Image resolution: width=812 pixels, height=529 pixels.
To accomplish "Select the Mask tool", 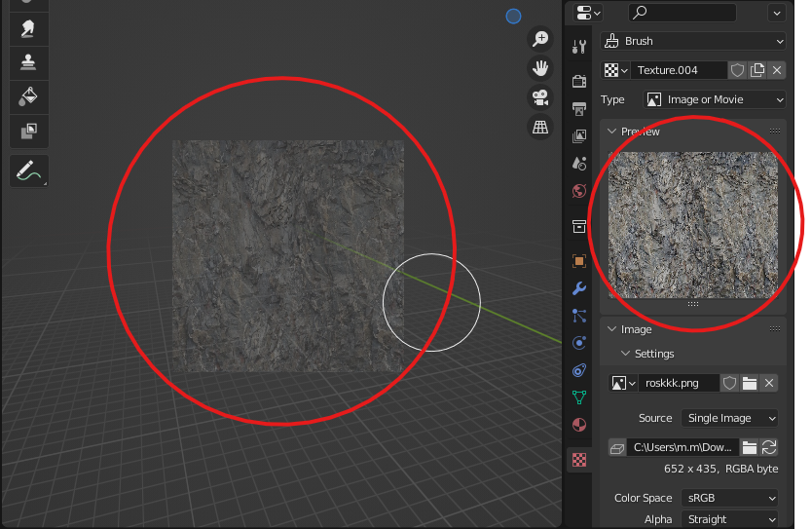I will click(x=28, y=129).
